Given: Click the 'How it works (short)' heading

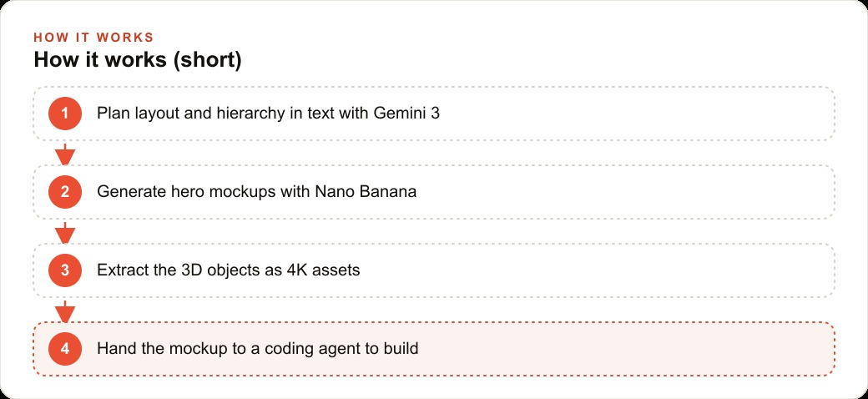Looking at the screenshot, I should click(138, 60).
